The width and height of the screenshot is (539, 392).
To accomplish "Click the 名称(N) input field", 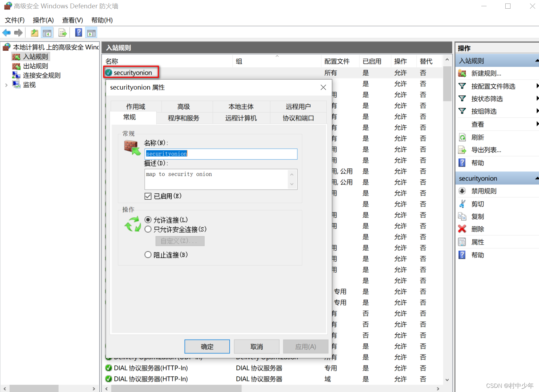I will coord(221,154).
